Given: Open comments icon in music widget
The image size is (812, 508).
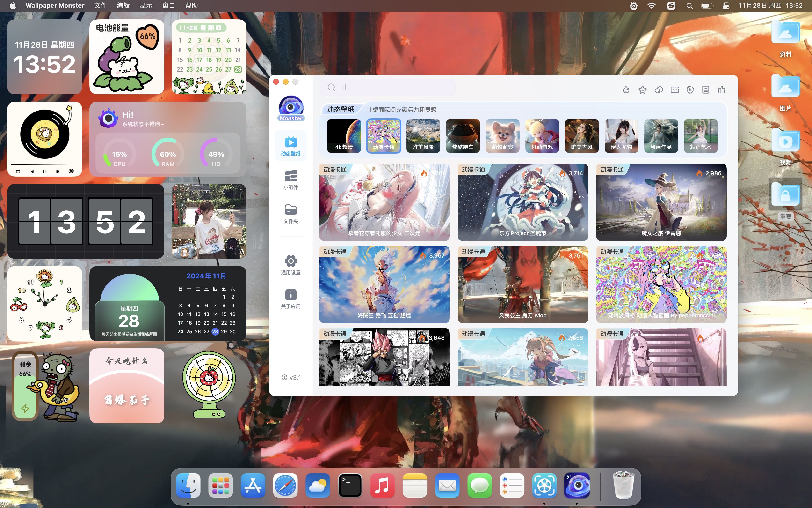Looking at the screenshot, I should (71, 171).
